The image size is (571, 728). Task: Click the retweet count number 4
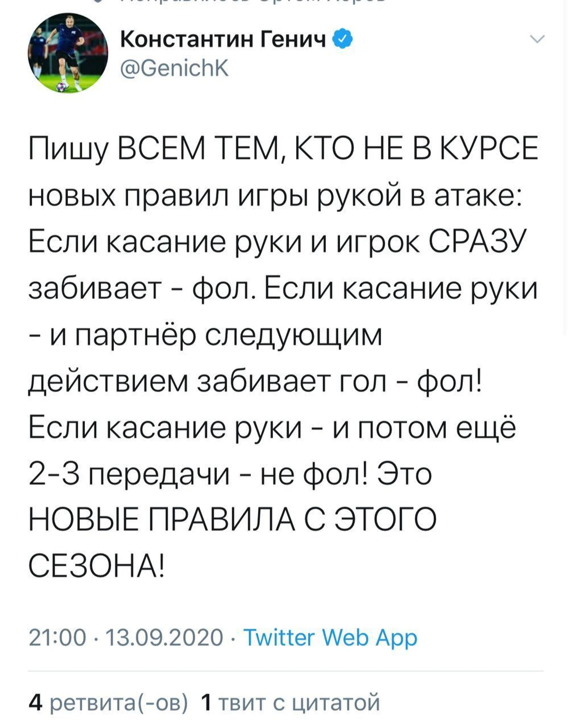(35, 703)
